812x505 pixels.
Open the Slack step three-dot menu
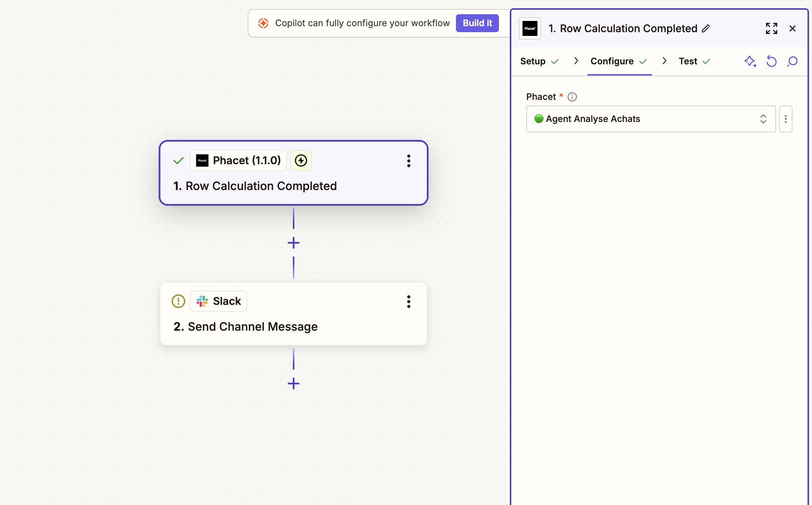point(408,302)
